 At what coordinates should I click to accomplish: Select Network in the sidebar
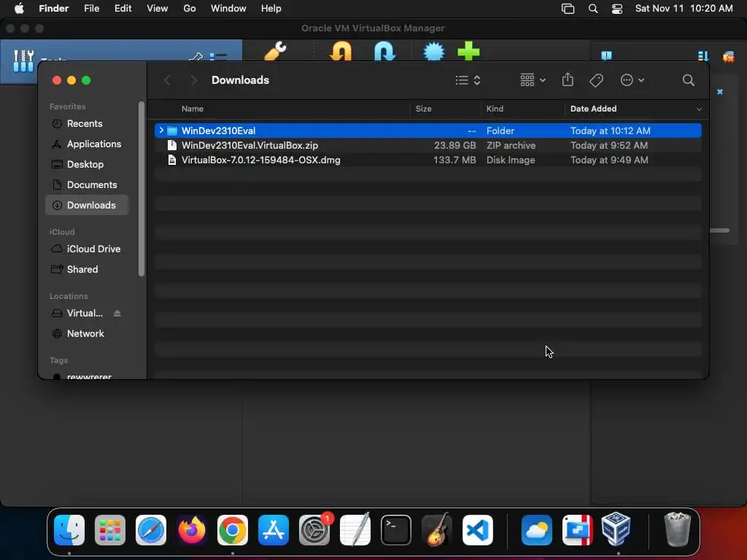(86, 334)
